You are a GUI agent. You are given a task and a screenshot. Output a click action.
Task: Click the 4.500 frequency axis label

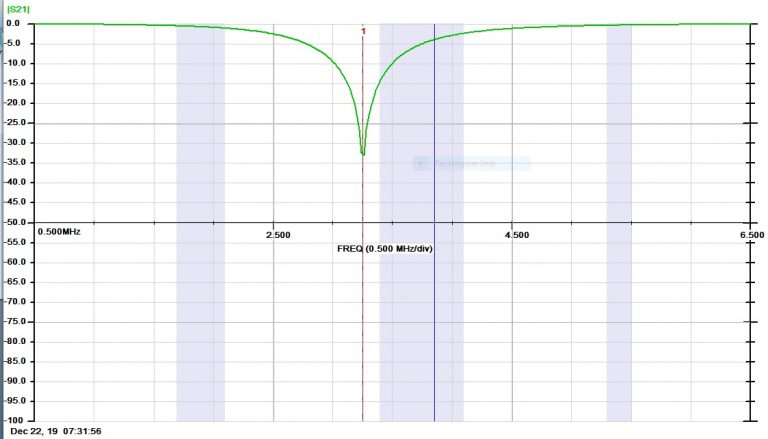click(x=517, y=235)
